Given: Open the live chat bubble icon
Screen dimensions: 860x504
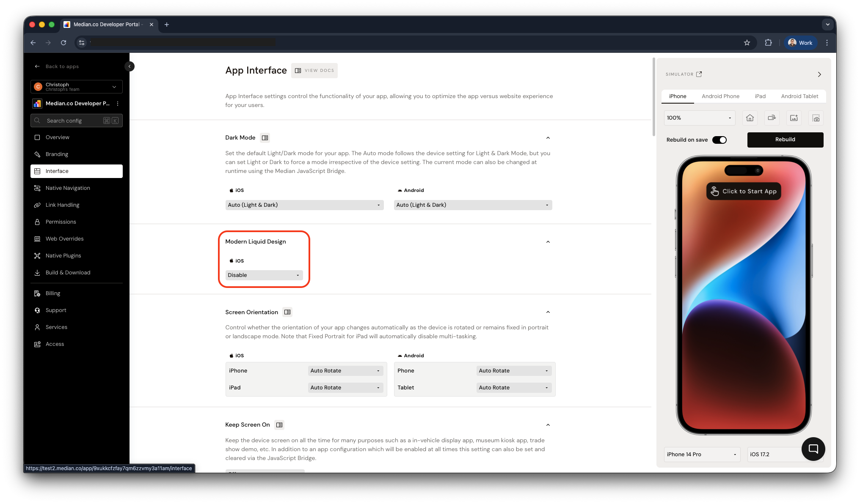Looking at the screenshot, I should click(813, 449).
